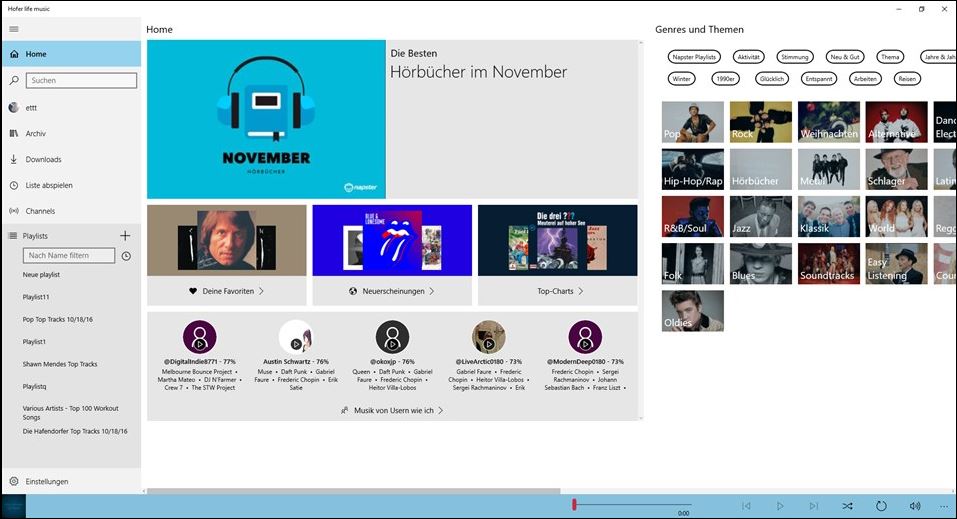Select the Napster Playlists tag

[x=694, y=57]
